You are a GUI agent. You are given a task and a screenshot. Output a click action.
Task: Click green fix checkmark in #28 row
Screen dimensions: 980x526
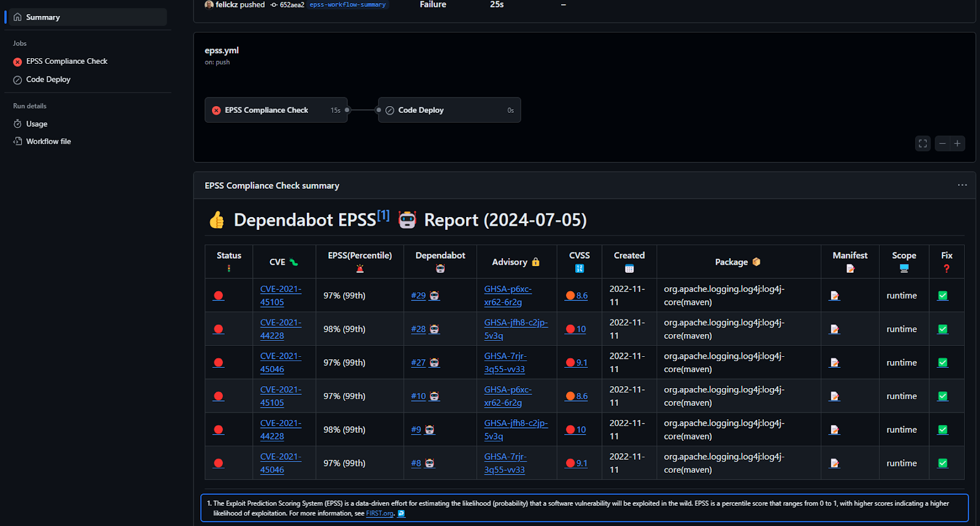click(x=943, y=329)
